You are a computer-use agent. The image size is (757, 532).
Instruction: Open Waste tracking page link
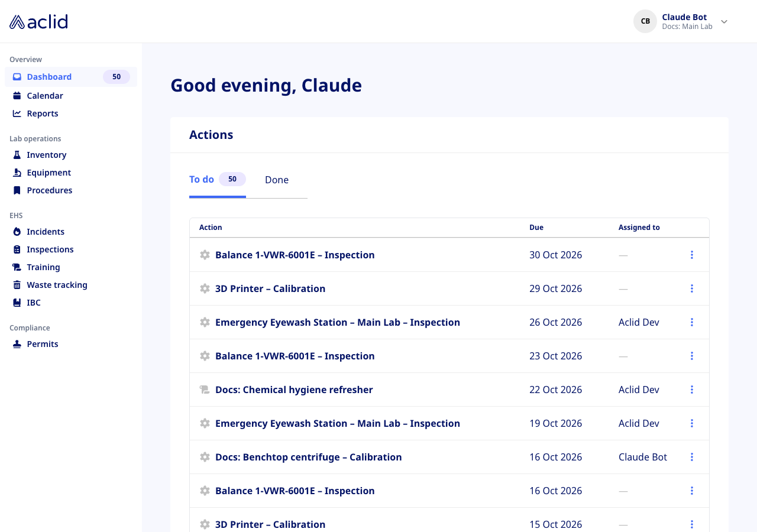point(57,285)
